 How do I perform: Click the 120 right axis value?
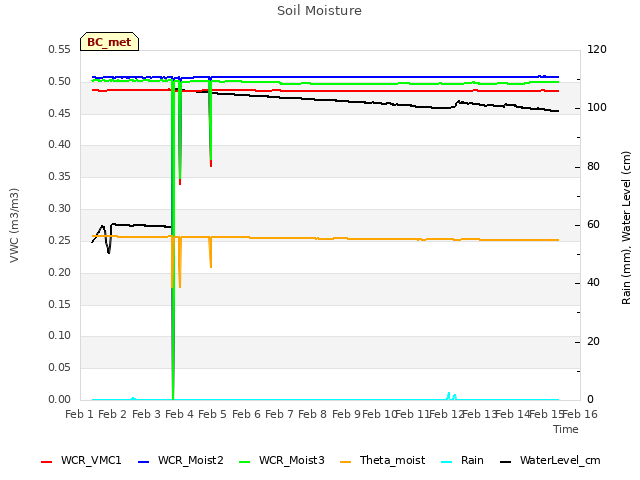click(x=597, y=49)
